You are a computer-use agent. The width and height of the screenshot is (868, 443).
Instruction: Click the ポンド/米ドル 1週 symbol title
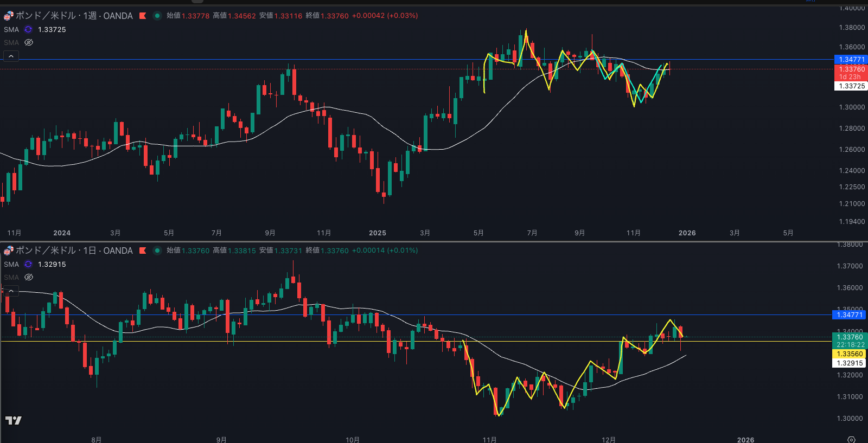[x=74, y=16]
